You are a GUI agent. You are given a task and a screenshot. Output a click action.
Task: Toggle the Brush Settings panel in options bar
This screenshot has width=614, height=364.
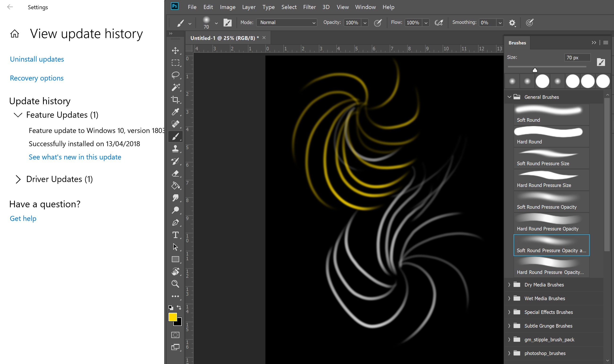point(228,22)
